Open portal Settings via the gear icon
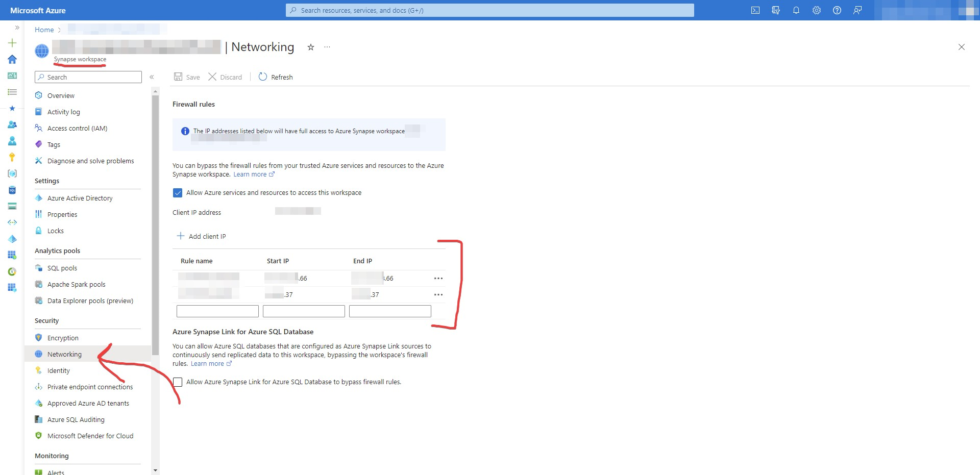Screen dimensions: 980x475 coord(816,10)
